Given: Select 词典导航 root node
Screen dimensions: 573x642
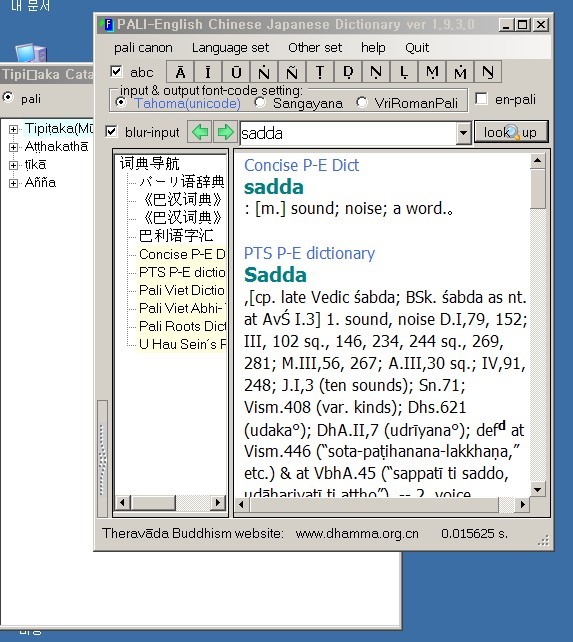Looking at the screenshot, I should [149, 163].
